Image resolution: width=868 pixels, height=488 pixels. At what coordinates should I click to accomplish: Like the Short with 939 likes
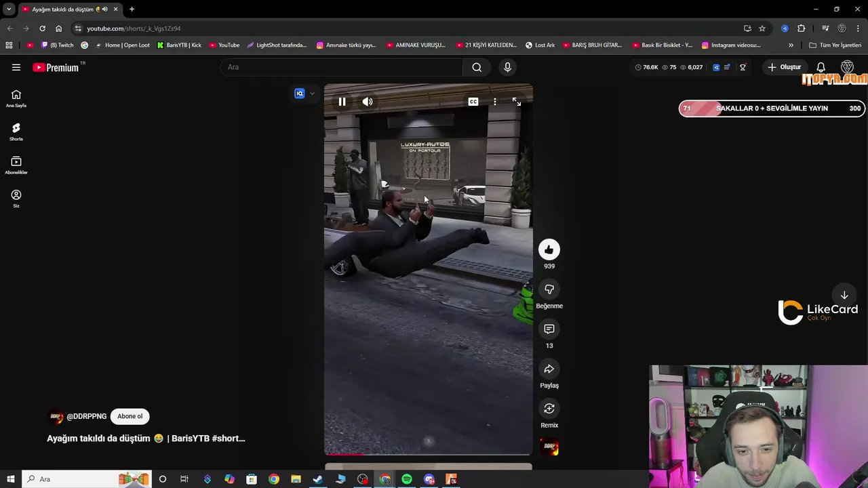(x=549, y=249)
